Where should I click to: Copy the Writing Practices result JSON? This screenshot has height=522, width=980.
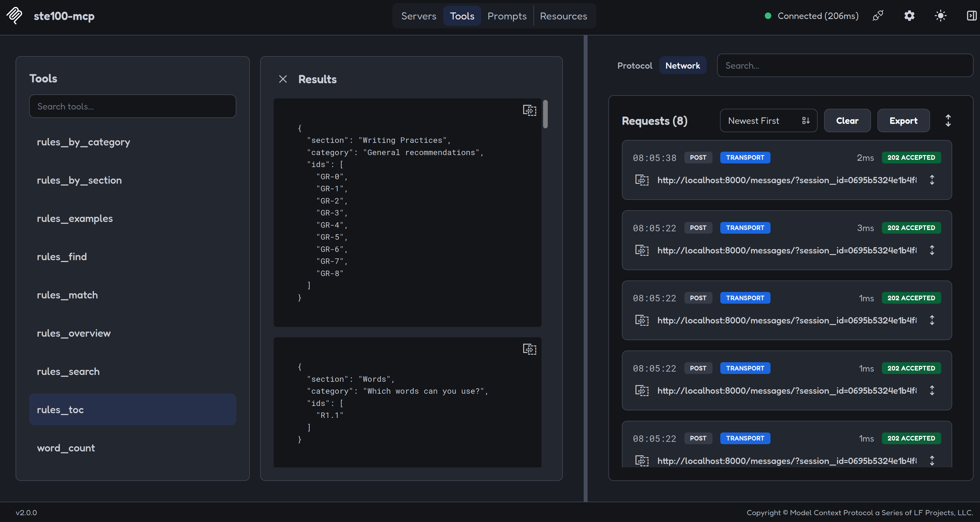point(530,110)
